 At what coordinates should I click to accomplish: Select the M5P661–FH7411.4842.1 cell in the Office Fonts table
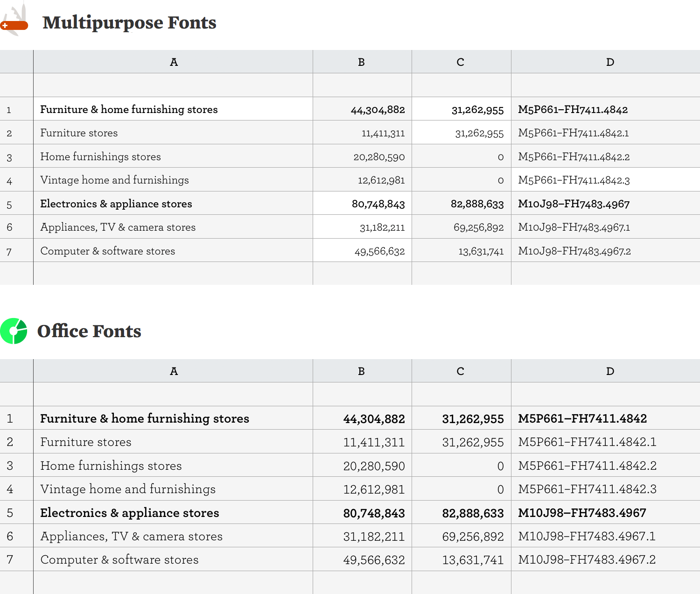(606, 441)
